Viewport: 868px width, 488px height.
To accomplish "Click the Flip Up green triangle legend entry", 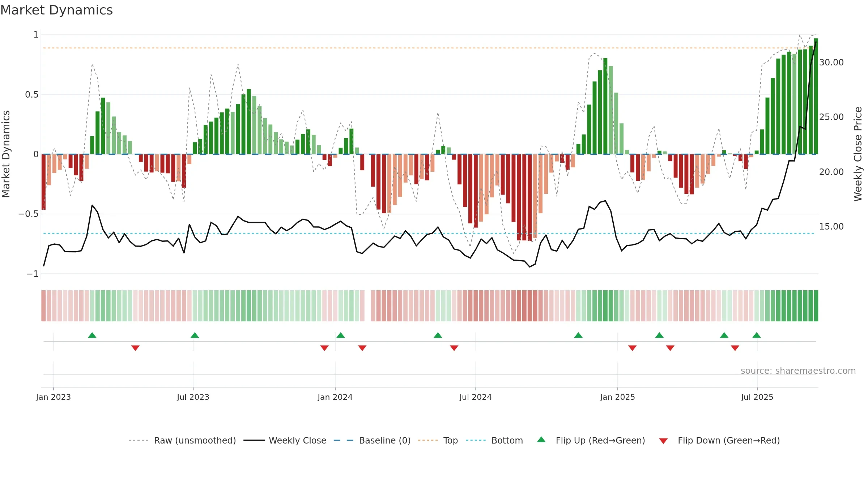I will pyautogui.click(x=591, y=440).
